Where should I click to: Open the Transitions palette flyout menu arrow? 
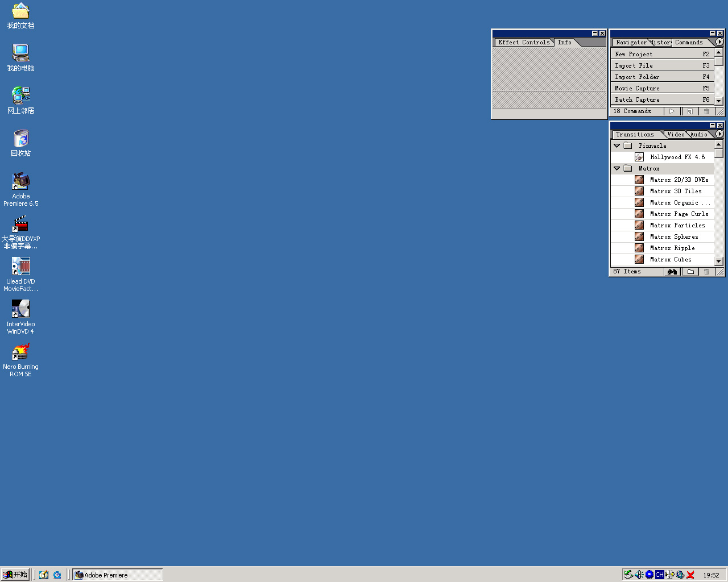719,134
